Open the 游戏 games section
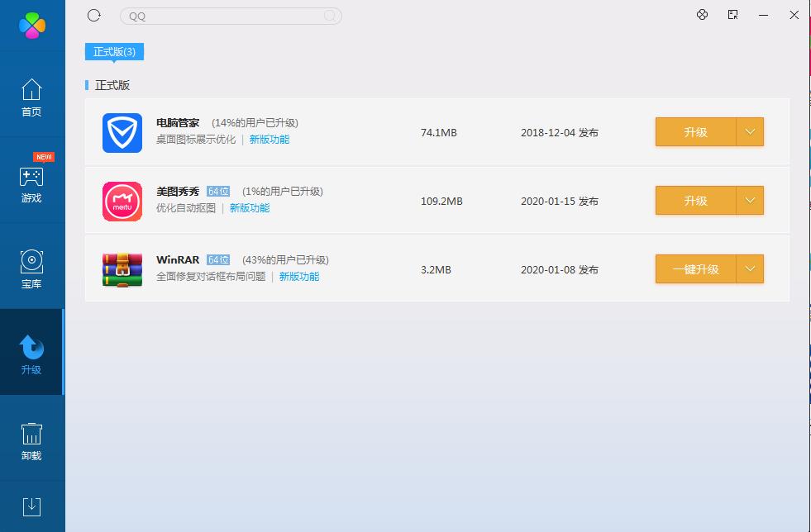The height and width of the screenshot is (532, 811). tap(31, 184)
